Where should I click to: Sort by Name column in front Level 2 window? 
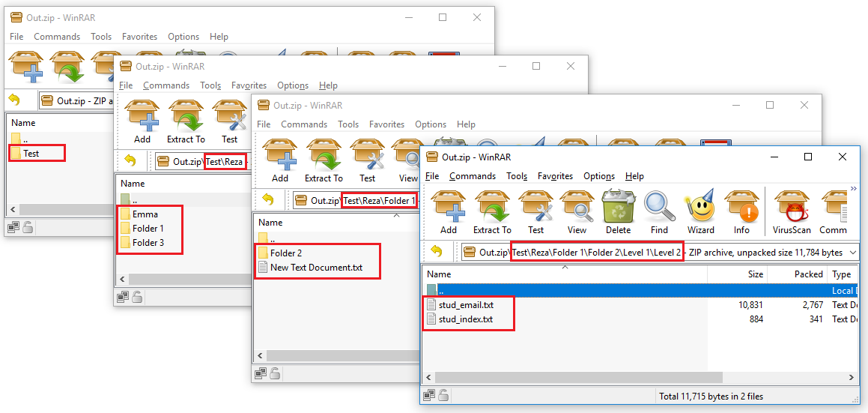565,274
